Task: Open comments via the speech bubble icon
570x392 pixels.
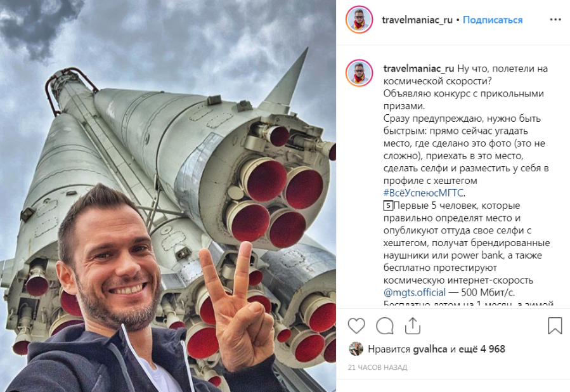Action: tap(385, 325)
